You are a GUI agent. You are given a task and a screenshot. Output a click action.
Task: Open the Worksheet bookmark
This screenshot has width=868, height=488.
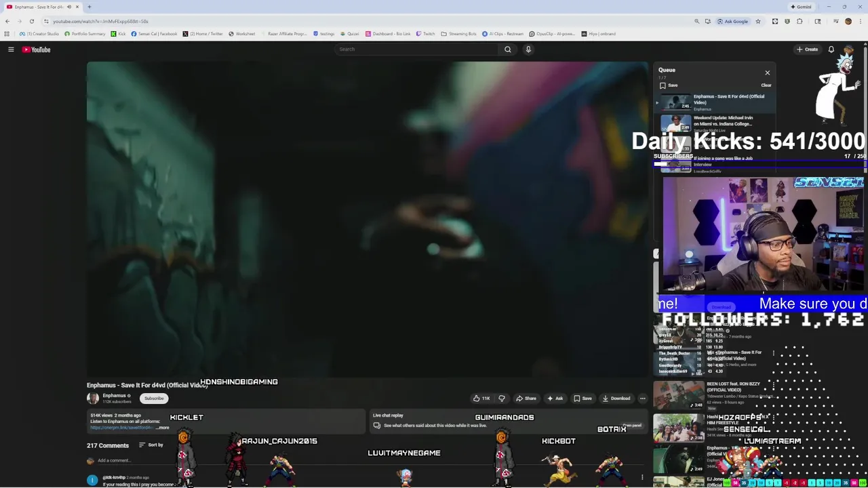point(242,34)
